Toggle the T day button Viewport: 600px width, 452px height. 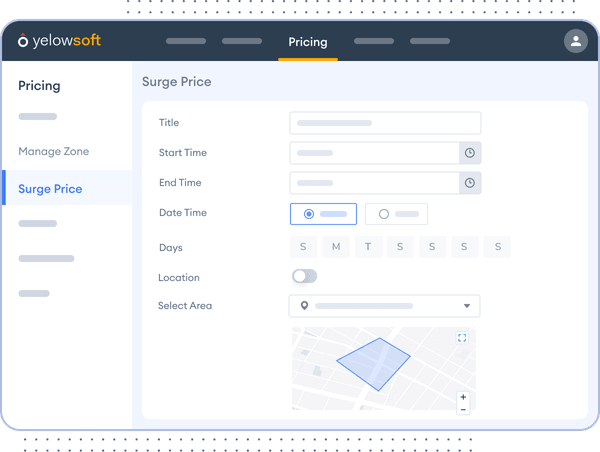pos(368,247)
